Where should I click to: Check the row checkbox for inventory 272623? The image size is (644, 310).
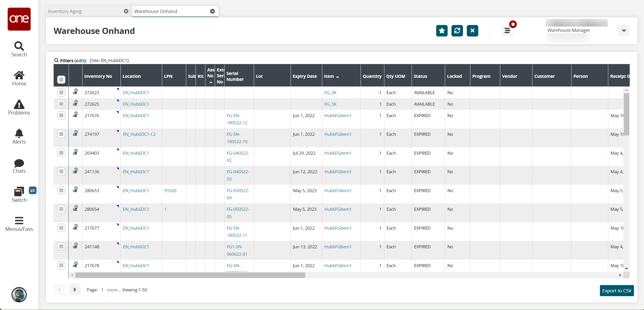pos(61,92)
